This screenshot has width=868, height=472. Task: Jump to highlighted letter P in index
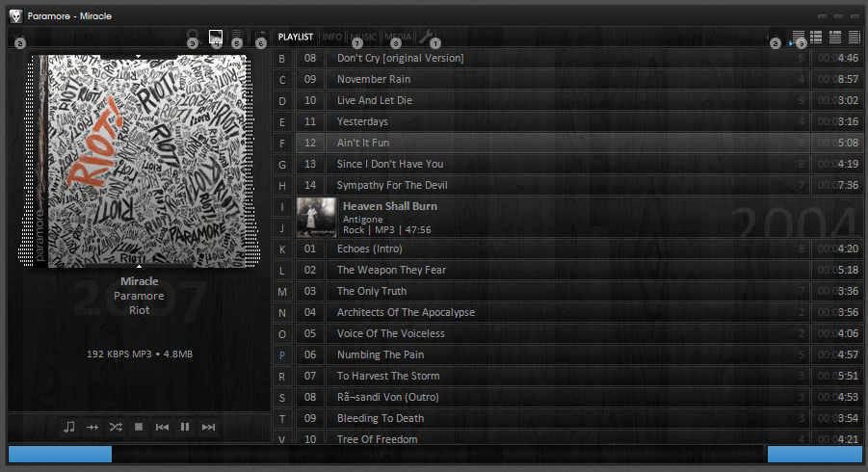(281, 355)
